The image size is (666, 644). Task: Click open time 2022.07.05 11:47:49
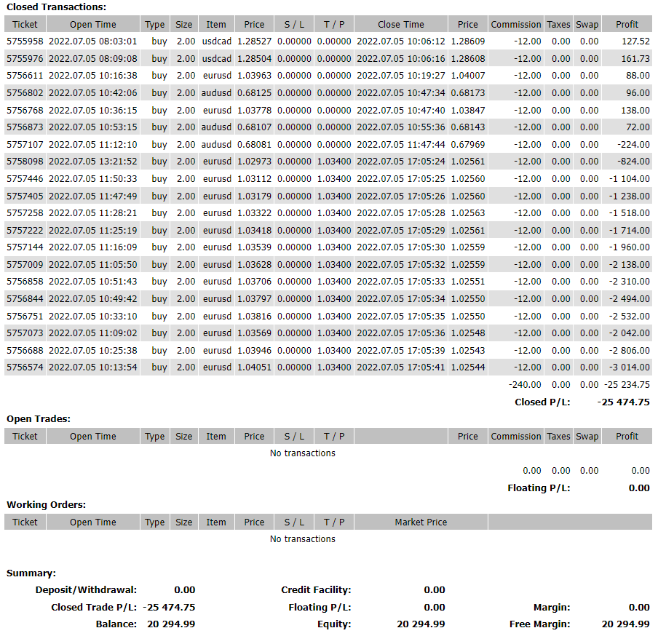click(93, 196)
